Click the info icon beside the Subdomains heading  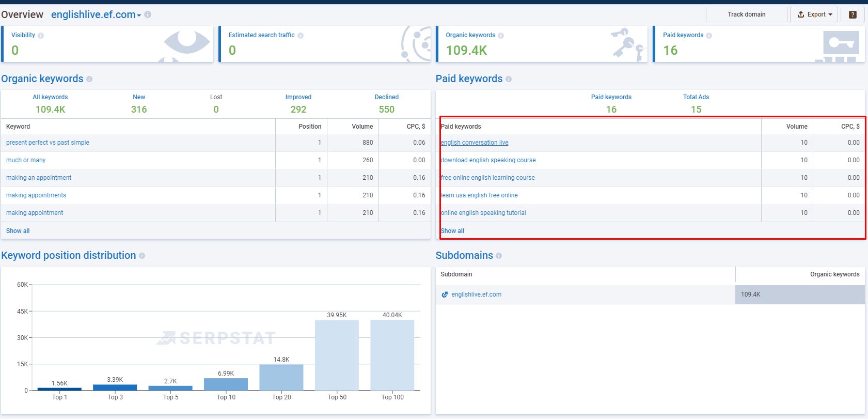pyautogui.click(x=499, y=256)
